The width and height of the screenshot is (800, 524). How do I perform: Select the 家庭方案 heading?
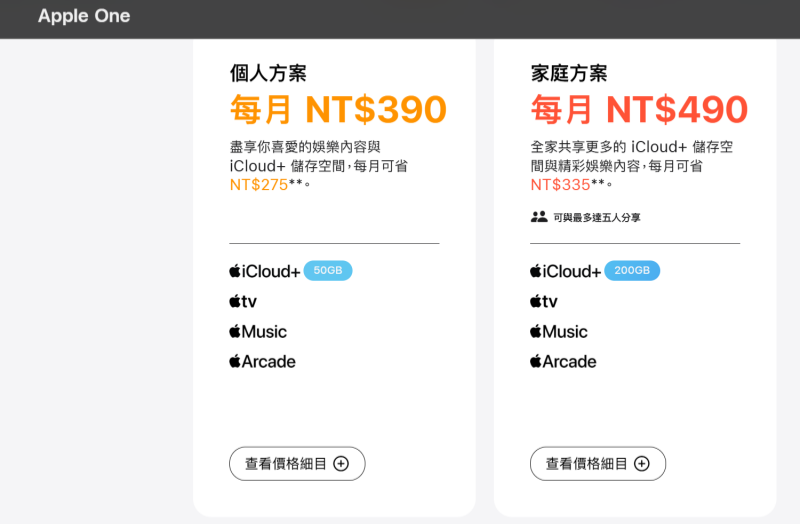point(569,73)
